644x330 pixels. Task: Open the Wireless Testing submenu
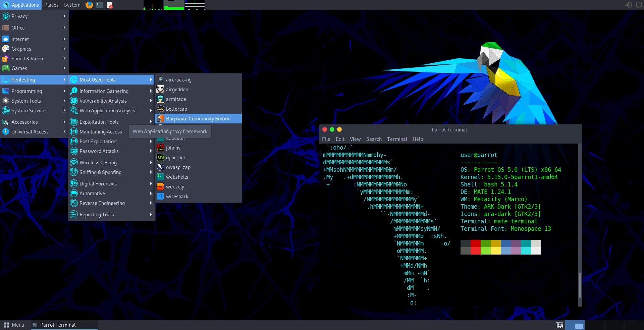click(98, 162)
